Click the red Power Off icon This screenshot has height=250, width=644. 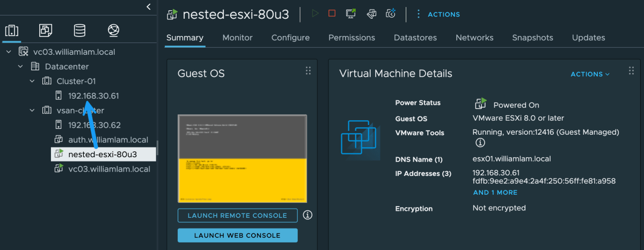(x=332, y=13)
